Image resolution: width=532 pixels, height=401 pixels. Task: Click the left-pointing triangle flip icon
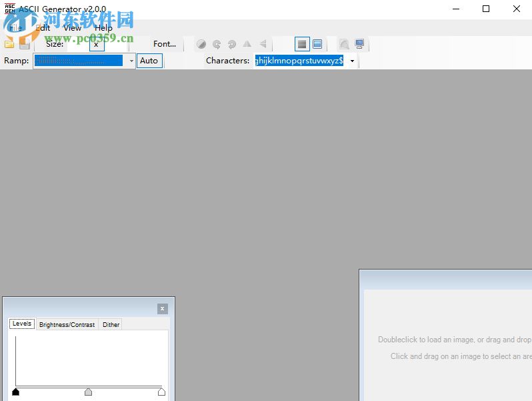263,44
